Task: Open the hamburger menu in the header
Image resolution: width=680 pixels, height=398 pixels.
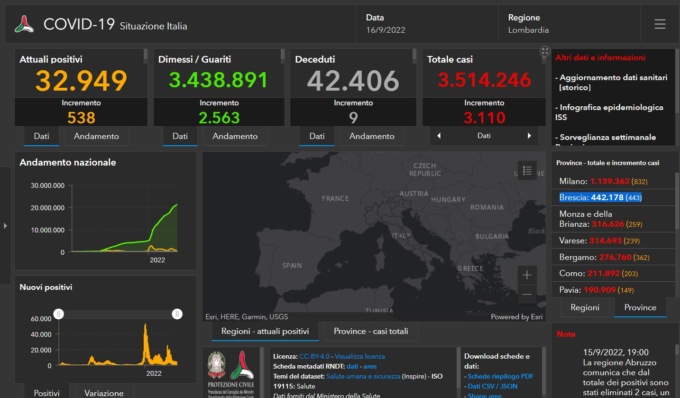Action: pos(660,24)
